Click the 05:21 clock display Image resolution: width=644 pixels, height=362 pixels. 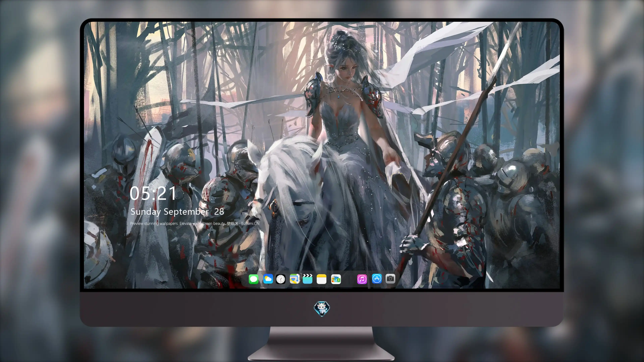[x=153, y=193]
